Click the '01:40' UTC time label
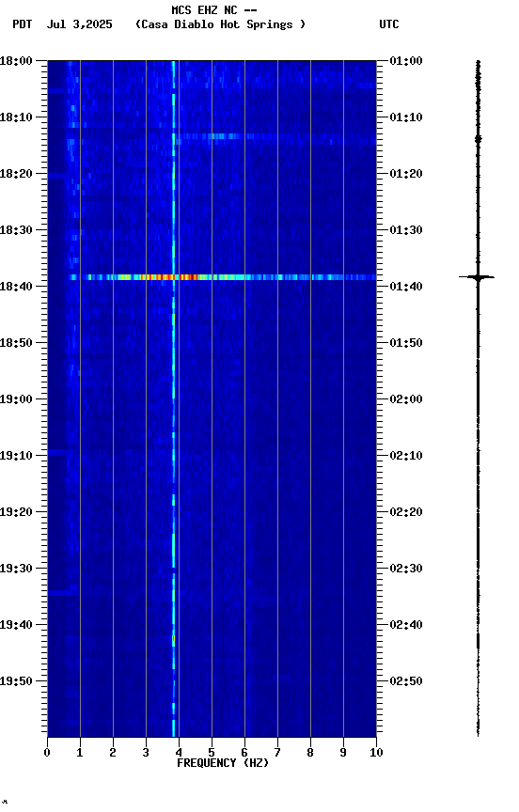 pos(406,287)
